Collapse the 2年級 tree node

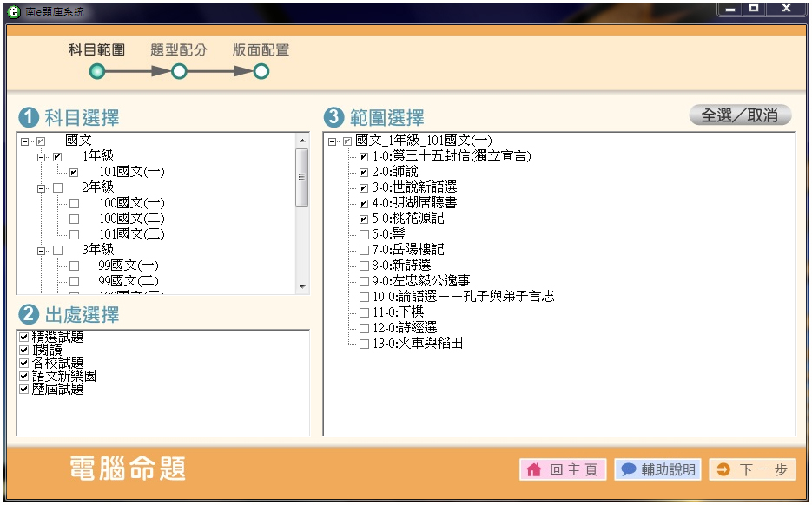point(41,187)
